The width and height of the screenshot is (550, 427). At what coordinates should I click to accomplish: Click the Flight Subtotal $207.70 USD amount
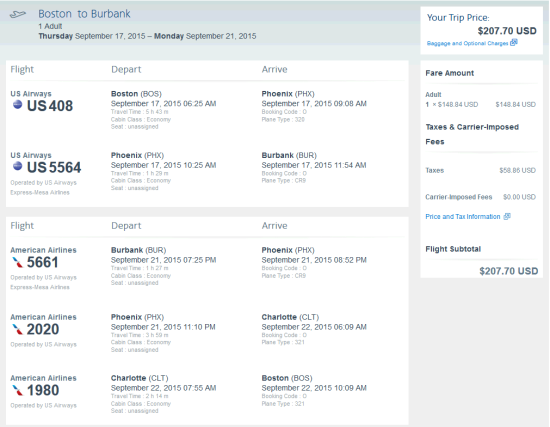click(509, 271)
